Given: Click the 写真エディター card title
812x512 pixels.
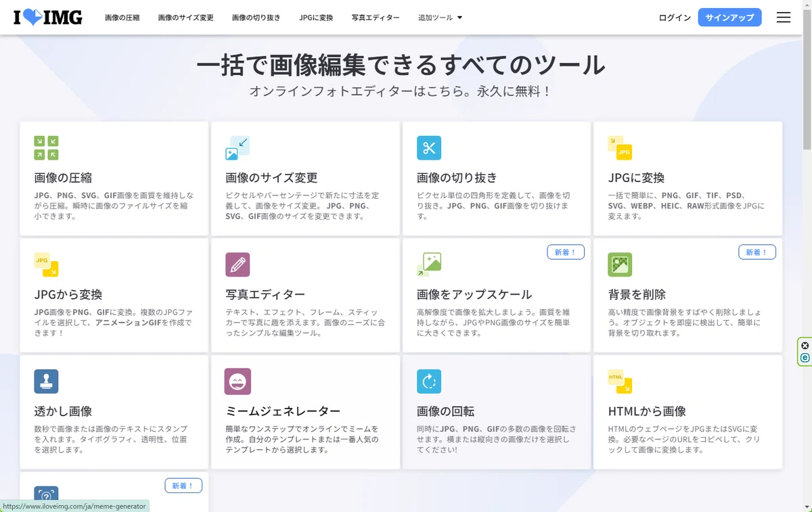Looking at the screenshot, I should click(x=265, y=295).
